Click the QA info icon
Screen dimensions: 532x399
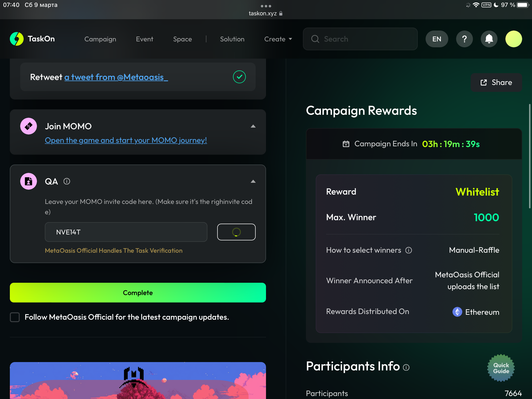tap(67, 182)
